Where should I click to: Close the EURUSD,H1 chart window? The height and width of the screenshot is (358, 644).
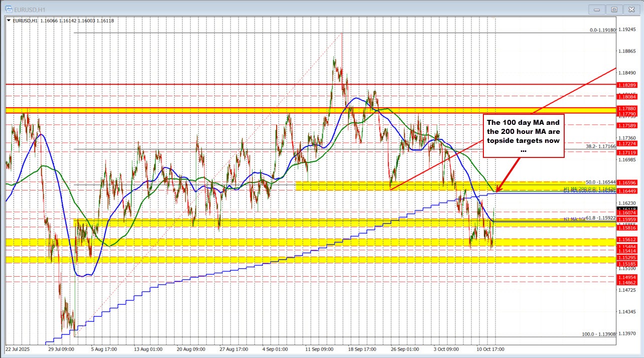click(x=630, y=9)
